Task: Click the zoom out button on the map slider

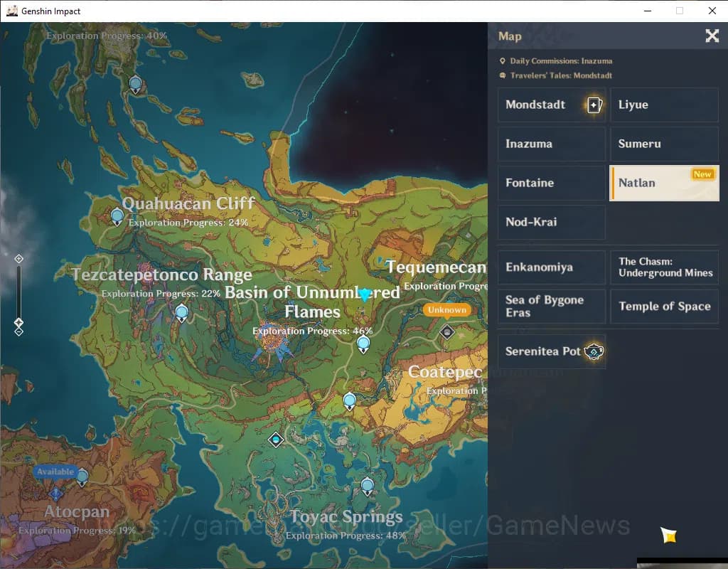Action: 19,331
